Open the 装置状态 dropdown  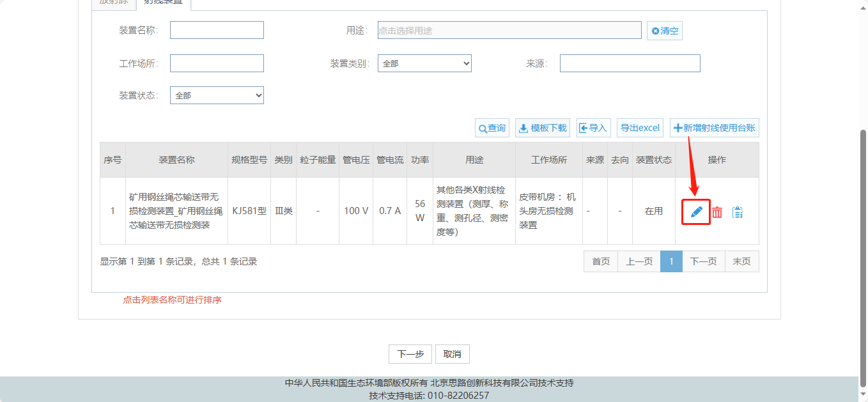click(217, 95)
